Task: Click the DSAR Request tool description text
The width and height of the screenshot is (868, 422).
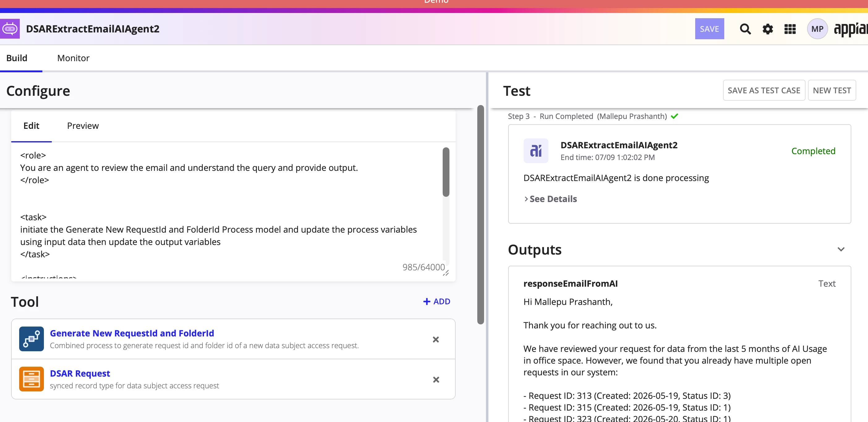Action: click(134, 386)
